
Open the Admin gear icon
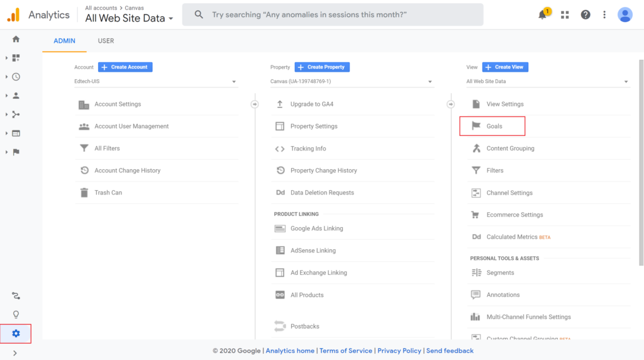pyautogui.click(x=16, y=334)
